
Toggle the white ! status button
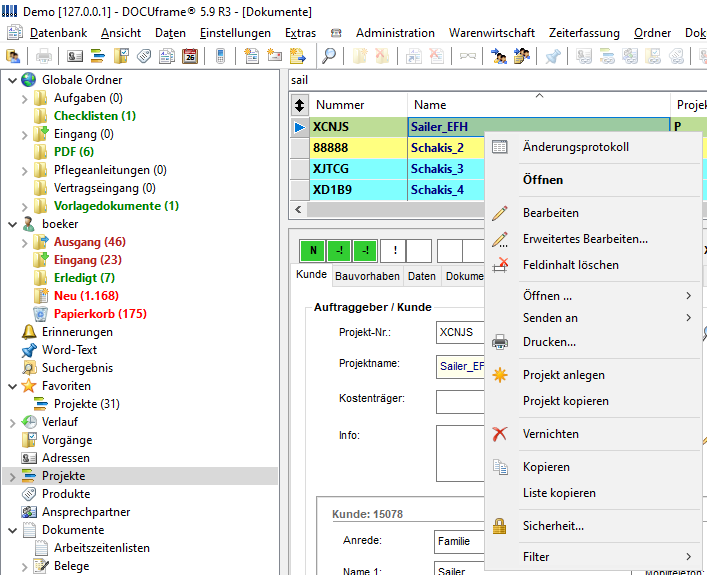(393, 250)
